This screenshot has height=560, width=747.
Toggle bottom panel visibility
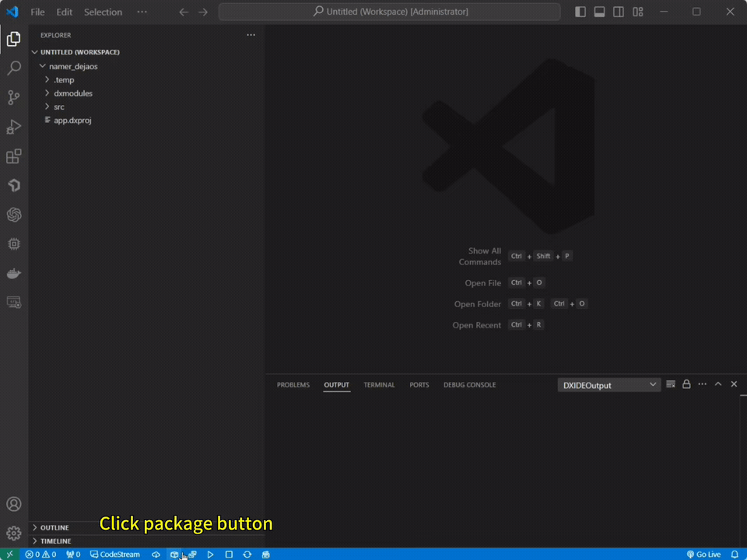599,12
